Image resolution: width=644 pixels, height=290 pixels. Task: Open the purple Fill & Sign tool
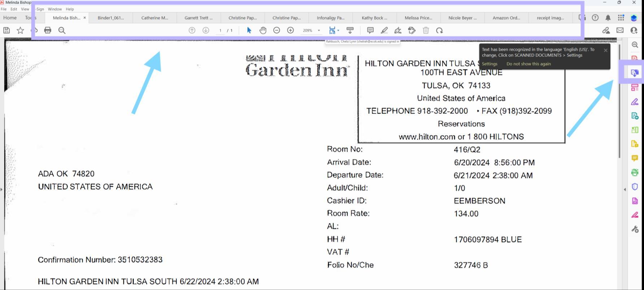tap(635, 102)
